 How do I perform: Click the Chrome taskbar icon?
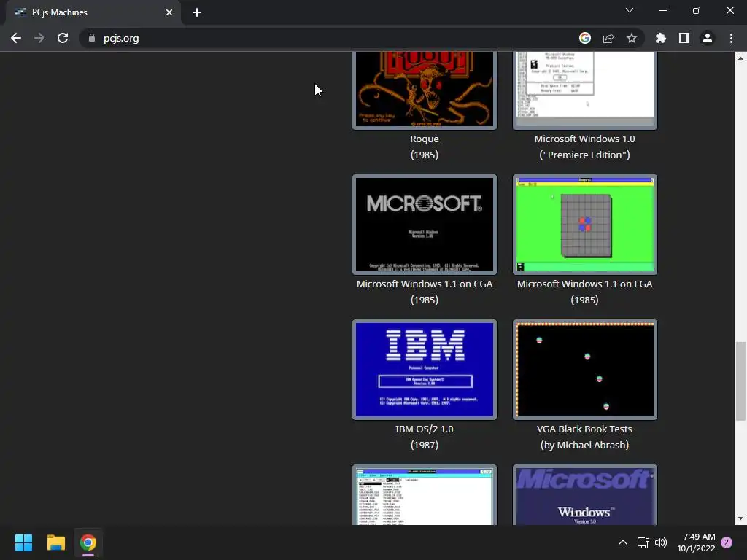click(x=88, y=542)
